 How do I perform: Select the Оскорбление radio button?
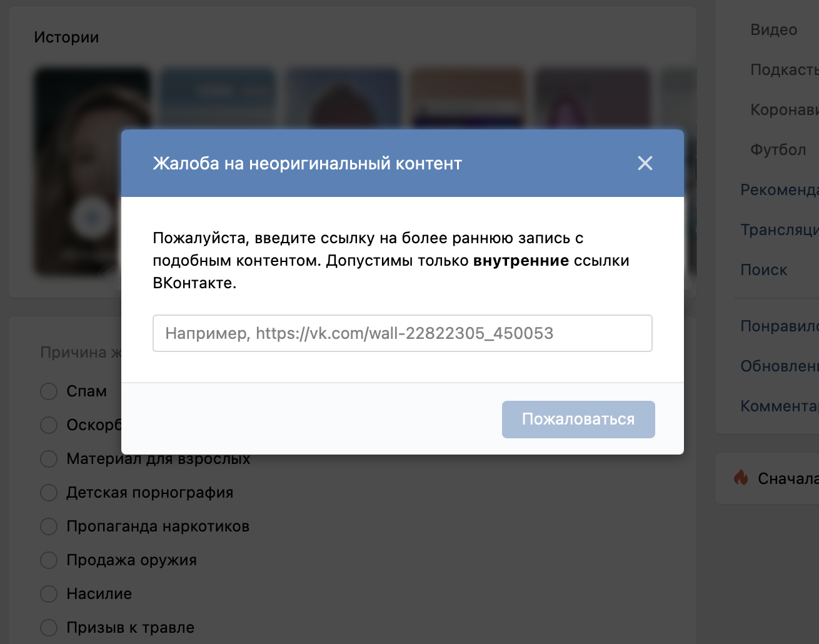(49, 425)
